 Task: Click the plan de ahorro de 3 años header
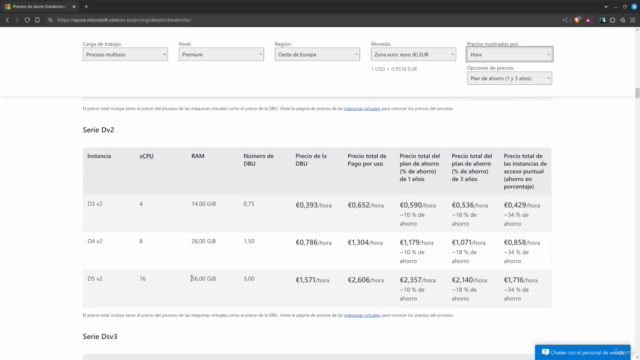click(472, 167)
